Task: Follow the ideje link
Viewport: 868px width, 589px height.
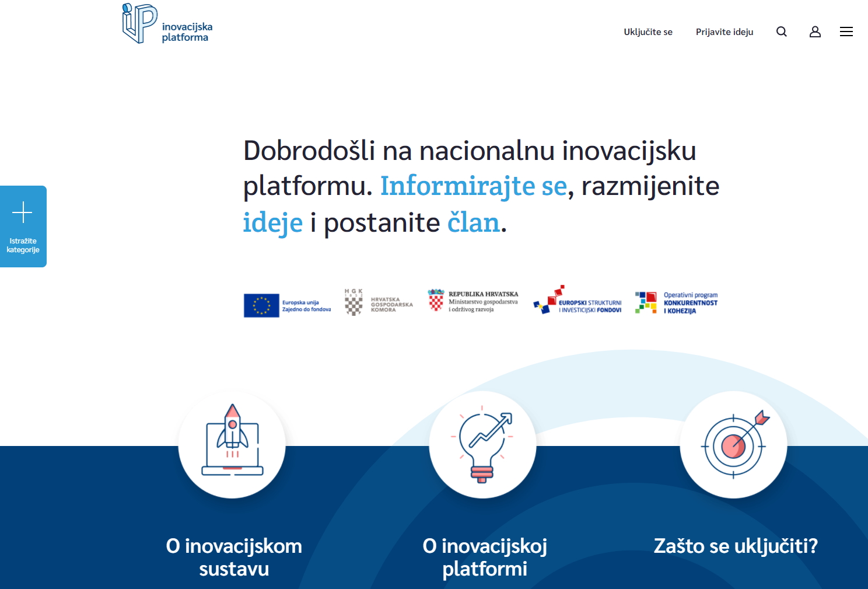Action: 272,223
